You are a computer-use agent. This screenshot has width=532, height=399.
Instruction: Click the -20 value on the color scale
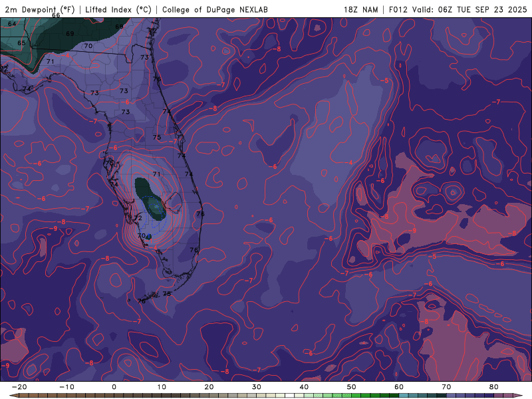pyautogui.click(x=19, y=387)
